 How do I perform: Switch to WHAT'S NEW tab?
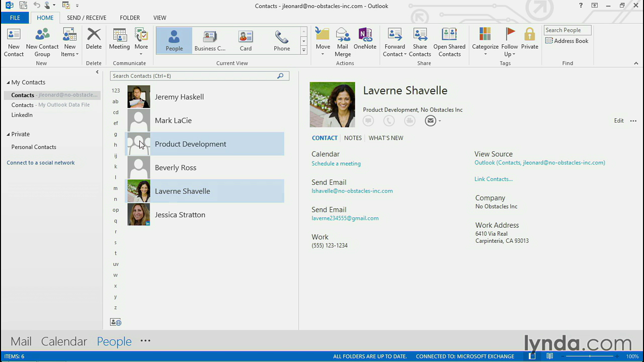click(x=386, y=138)
